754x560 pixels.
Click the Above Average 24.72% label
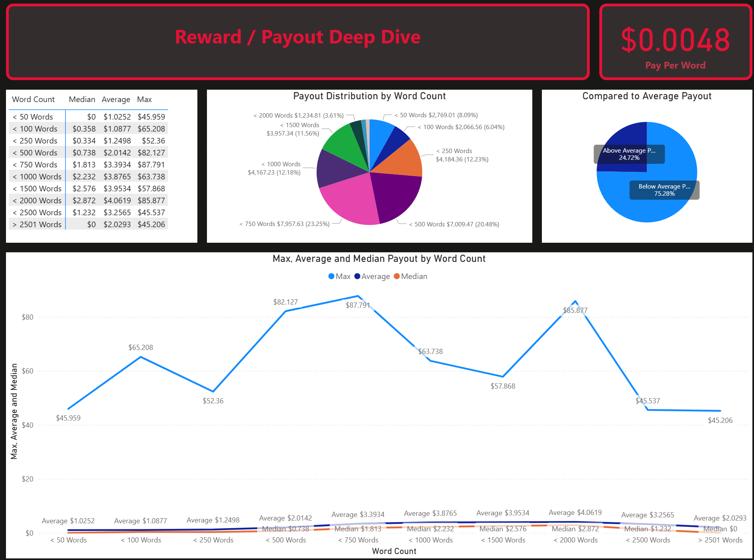pos(629,154)
